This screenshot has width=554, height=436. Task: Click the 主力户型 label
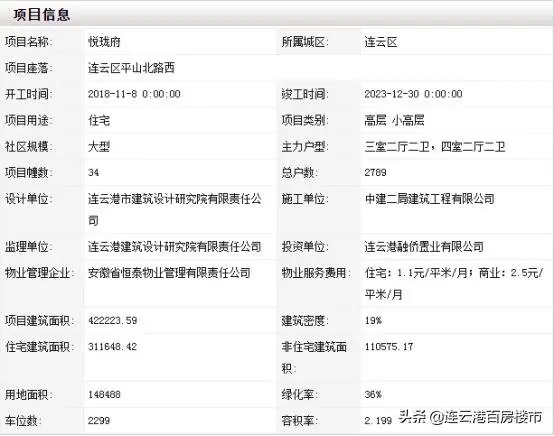coord(305,146)
